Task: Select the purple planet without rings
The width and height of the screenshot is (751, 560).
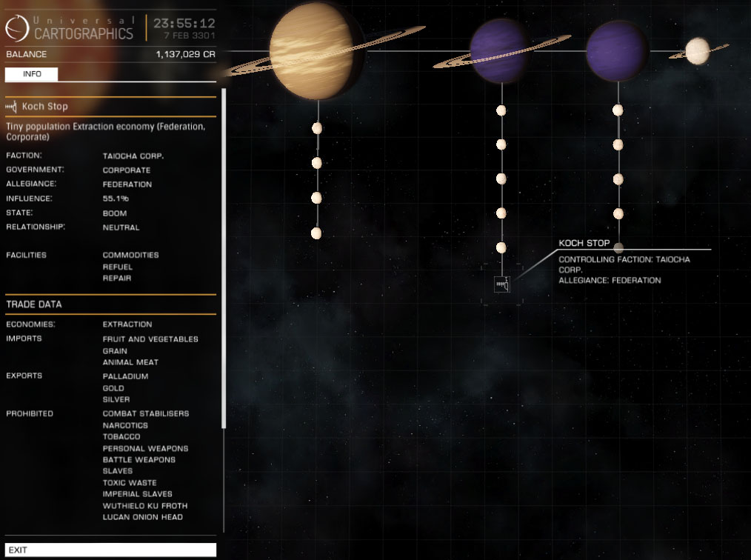Action: tap(618, 51)
